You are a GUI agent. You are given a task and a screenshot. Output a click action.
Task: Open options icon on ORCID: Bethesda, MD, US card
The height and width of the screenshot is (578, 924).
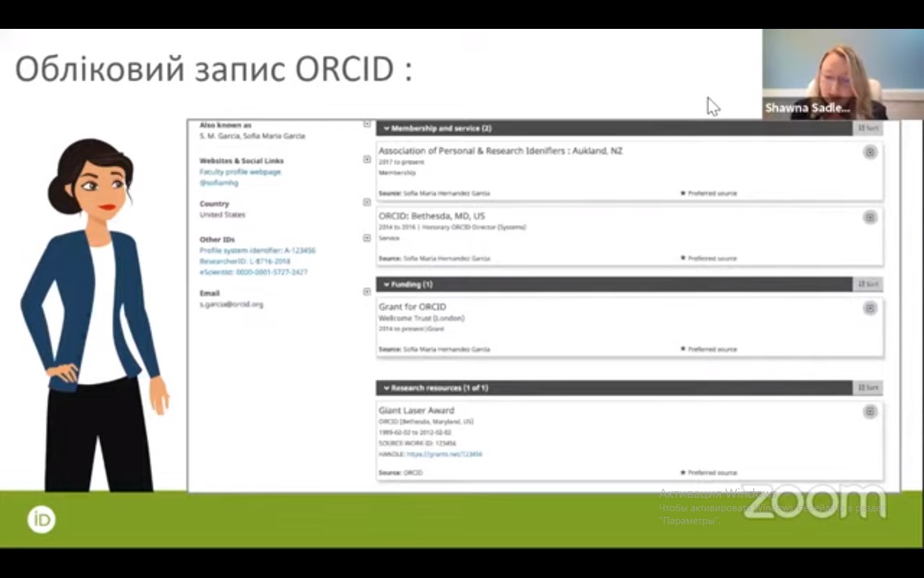870,218
